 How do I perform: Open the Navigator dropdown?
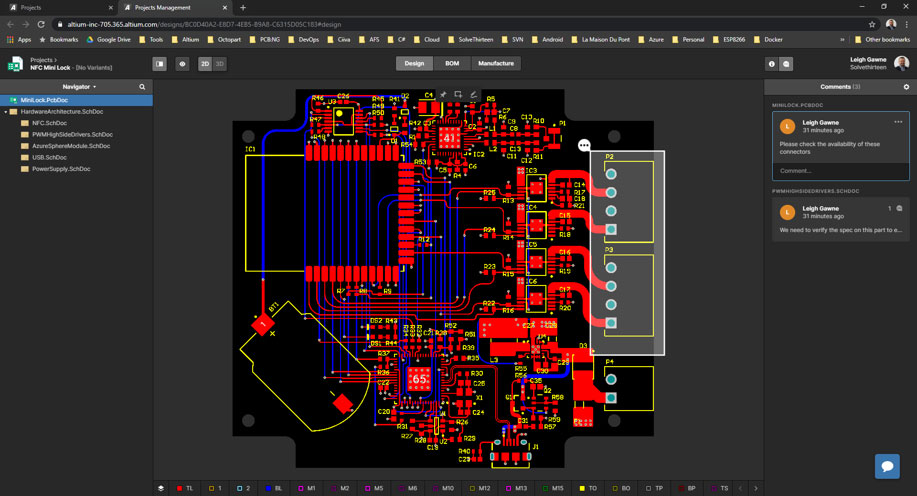point(79,87)
